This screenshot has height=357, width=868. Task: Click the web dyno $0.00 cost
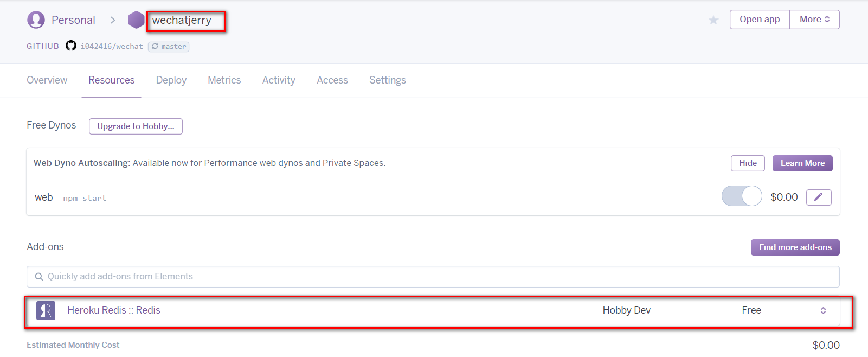pos(784,197)
